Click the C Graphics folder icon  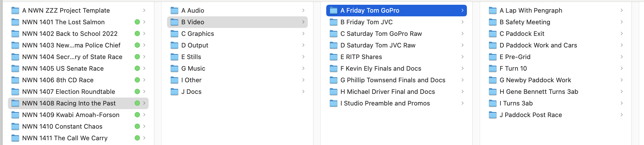click(174, 34)
